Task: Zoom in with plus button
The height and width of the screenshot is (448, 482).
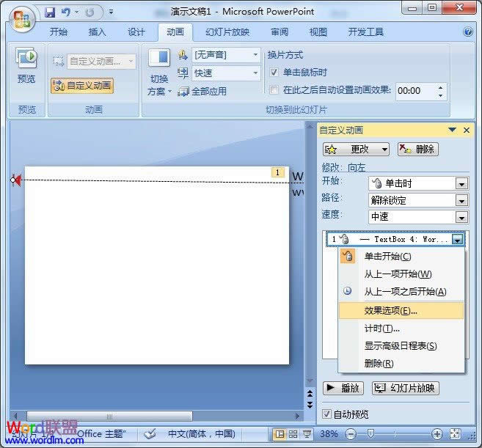Action: click(437, 434)
